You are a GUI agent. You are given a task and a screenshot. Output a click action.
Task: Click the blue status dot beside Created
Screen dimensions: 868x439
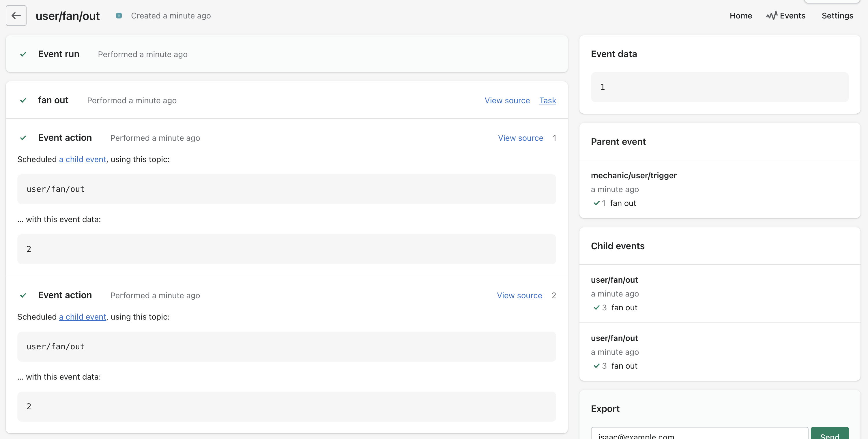119,16
